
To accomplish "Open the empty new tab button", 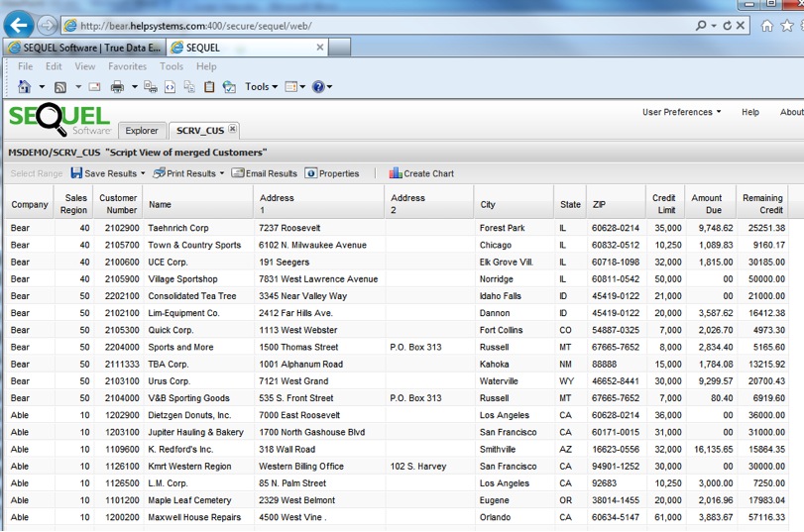I will pos(339,48).
